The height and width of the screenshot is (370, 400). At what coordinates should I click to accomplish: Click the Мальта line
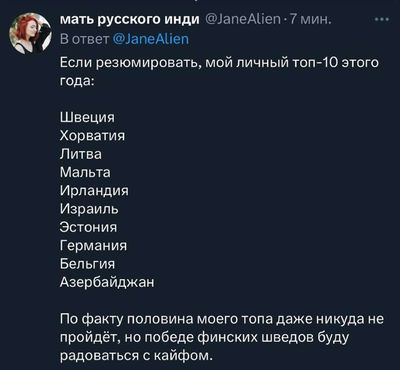tap(85, 172)
